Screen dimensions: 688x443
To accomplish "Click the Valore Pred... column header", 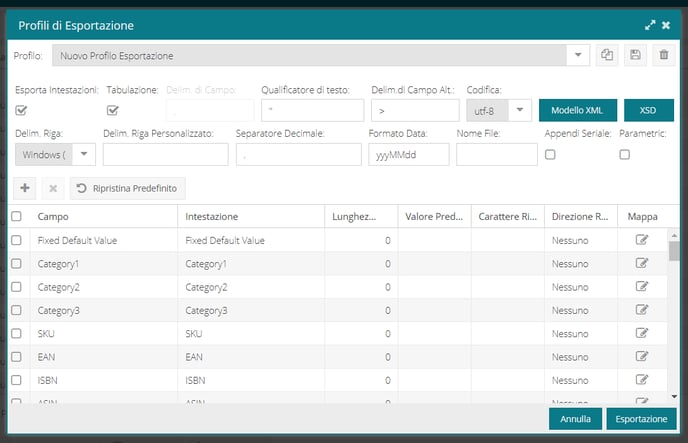I will (x=434, y=216).
